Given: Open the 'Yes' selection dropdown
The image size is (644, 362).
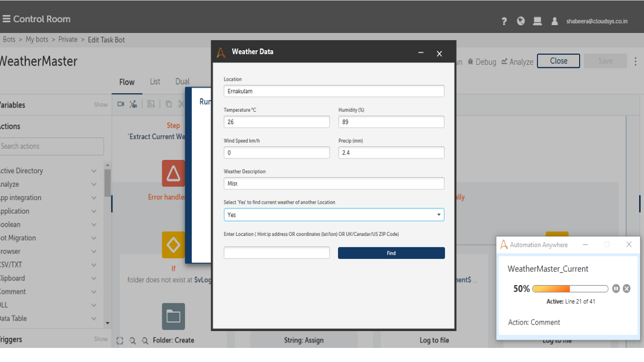Looking at the screenshot, I should pos(334,215).
